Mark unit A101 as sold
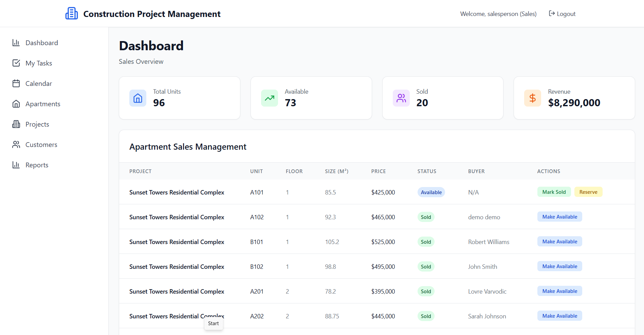The width and height of the screenshot is (644, 335). pyautogui.click(x=554, y=192)
